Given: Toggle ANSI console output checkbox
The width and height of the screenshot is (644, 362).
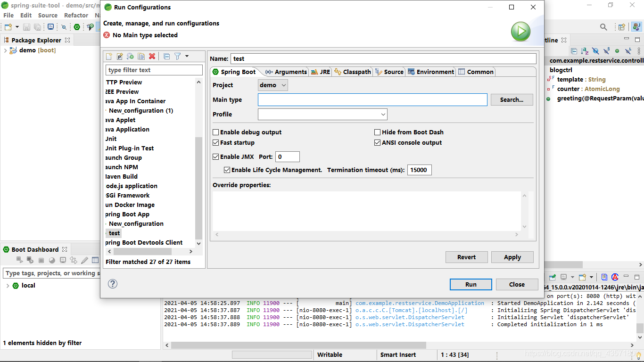Looking at the screenshot, I should pyautogui.click(x=378, y=143).
